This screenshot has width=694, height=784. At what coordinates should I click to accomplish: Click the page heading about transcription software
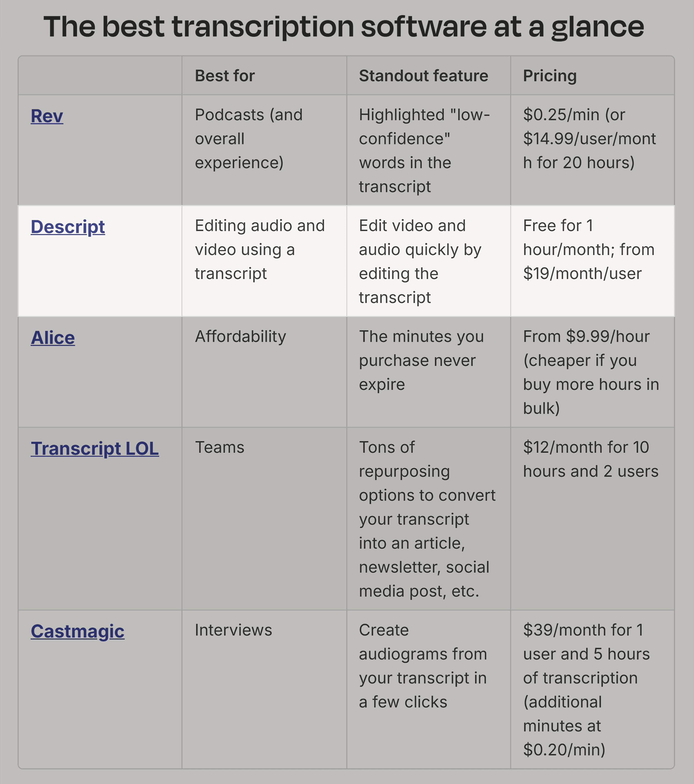click(343, 27)
